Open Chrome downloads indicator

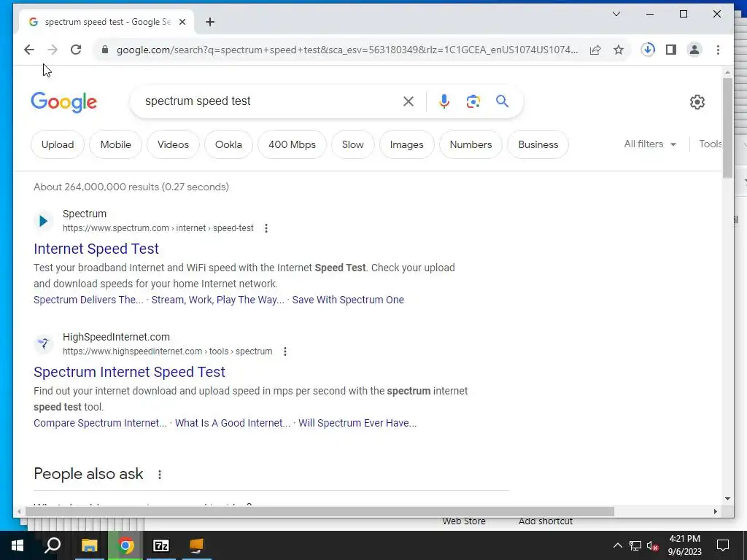click(x=648, y=50)
